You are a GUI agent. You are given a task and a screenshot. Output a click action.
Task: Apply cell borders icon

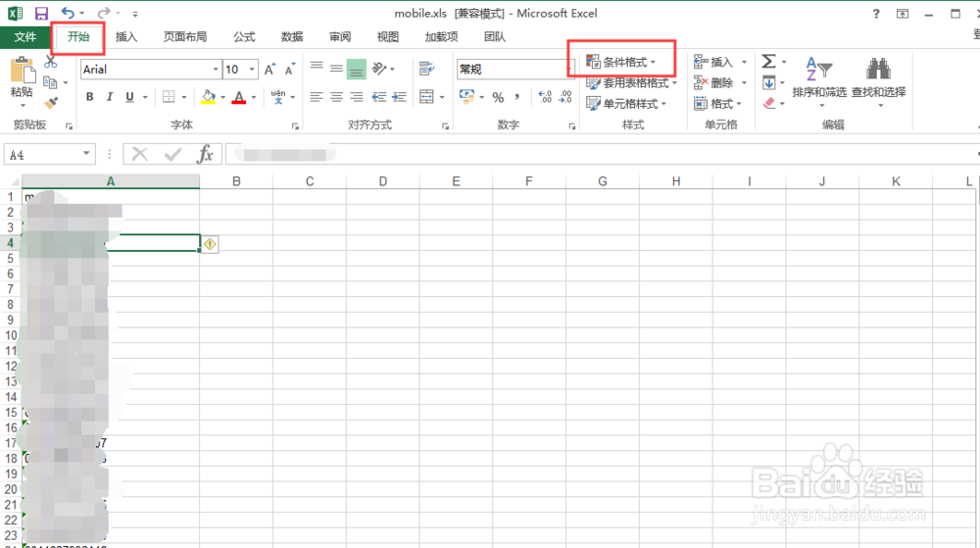click(x=169, y=97)
